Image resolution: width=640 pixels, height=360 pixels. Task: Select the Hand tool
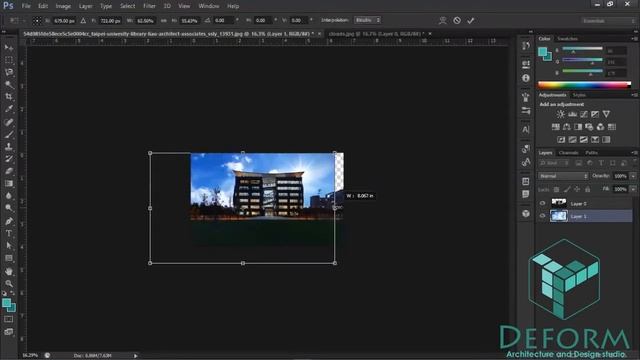9,271
